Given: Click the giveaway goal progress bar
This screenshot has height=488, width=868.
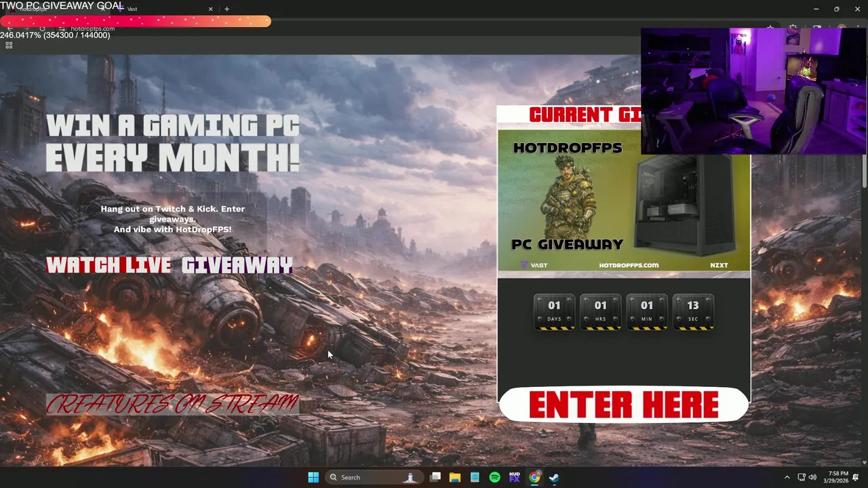Looking at the screenshot, I should pos(136,21).
